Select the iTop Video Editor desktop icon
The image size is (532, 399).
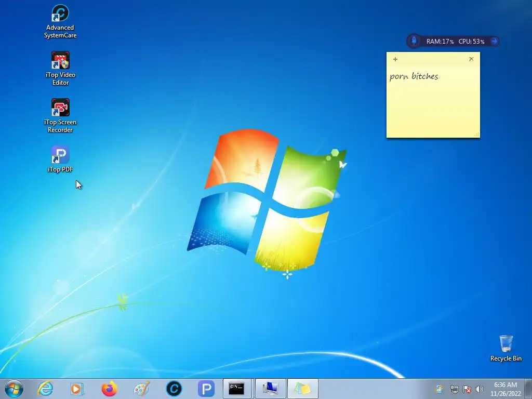point(60,68)
